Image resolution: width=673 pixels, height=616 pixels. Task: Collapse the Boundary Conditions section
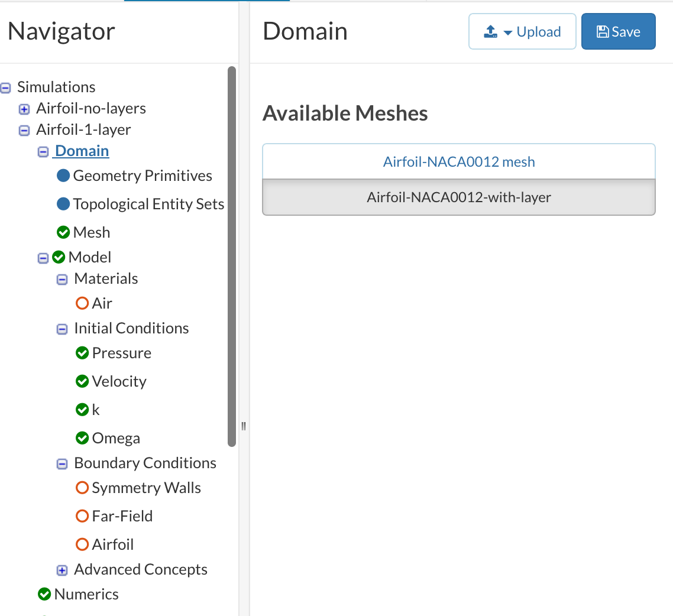pyautogui.click(x=62, y=463)
